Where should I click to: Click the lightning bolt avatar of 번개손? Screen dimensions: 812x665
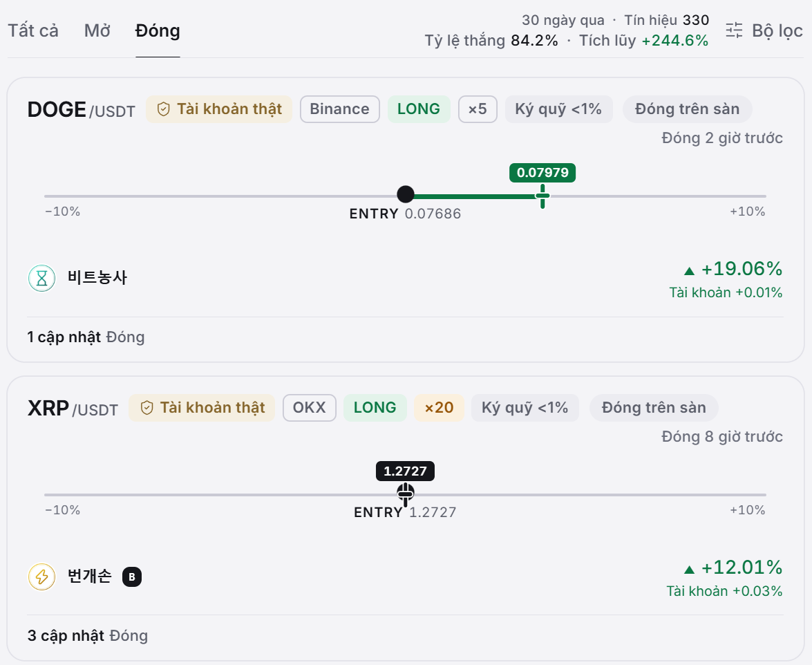42,577
